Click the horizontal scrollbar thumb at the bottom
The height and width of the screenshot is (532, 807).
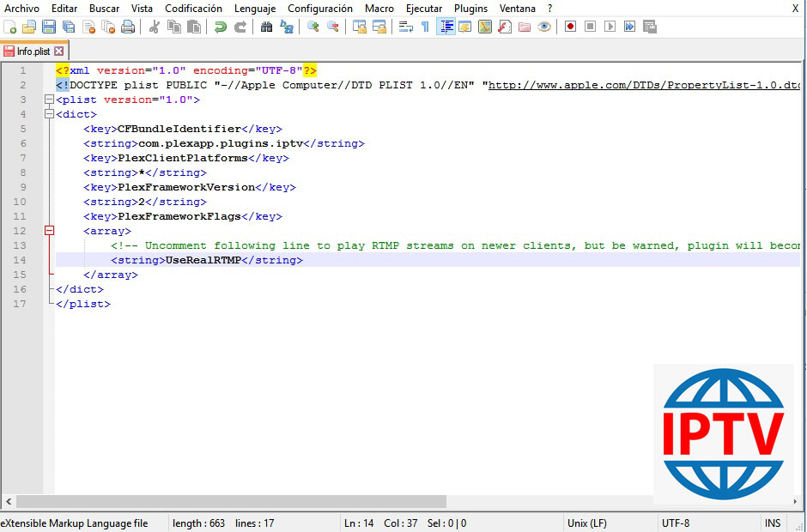point(232,501)
